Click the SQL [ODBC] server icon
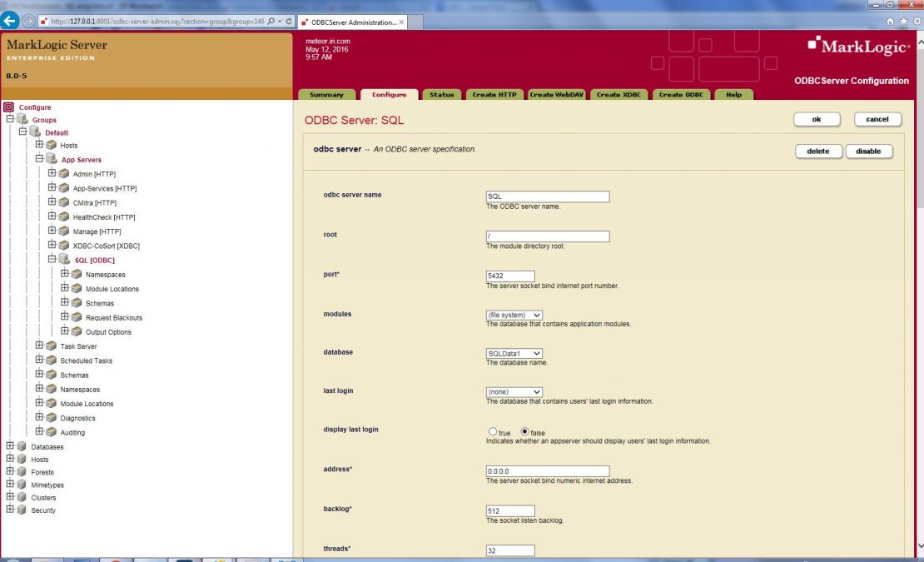 [x=64, y=259]
